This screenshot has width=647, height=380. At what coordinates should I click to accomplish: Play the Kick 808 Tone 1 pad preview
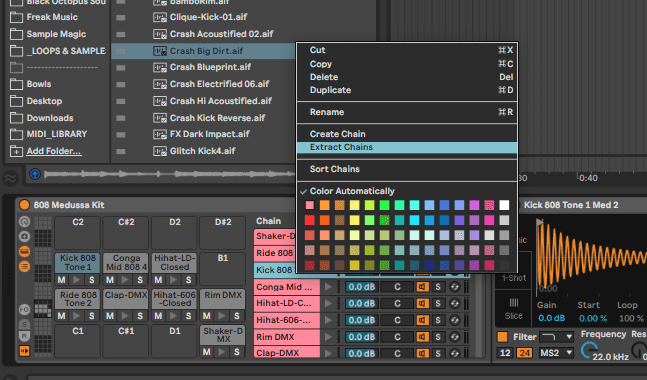[77, 280]
